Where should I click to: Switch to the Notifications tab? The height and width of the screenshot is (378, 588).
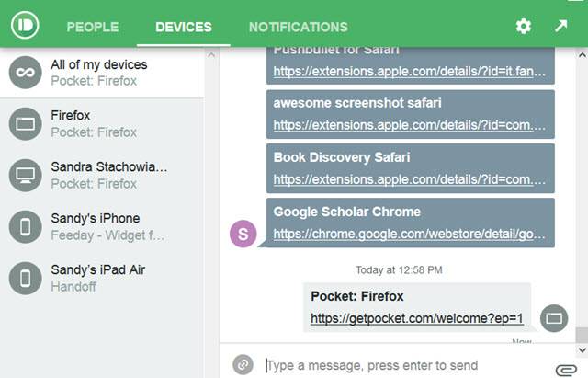pyautogui.click(x=298, y=28)
